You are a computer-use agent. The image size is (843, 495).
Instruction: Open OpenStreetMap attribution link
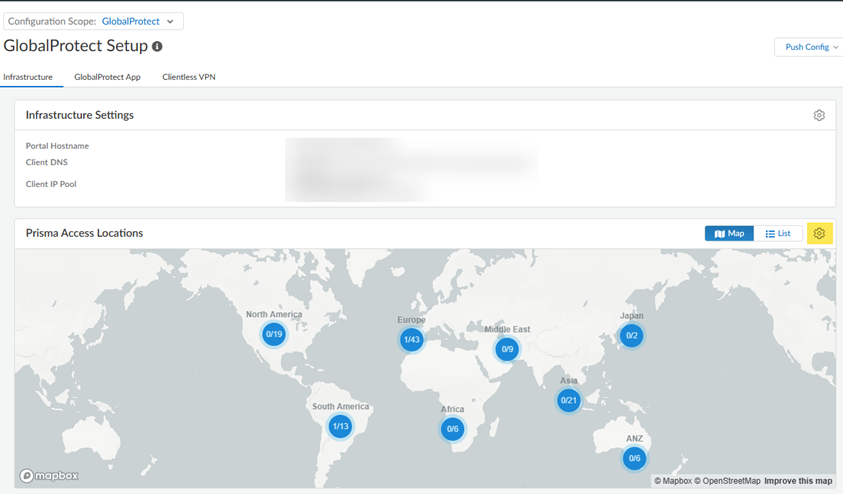tap(727, 481)
